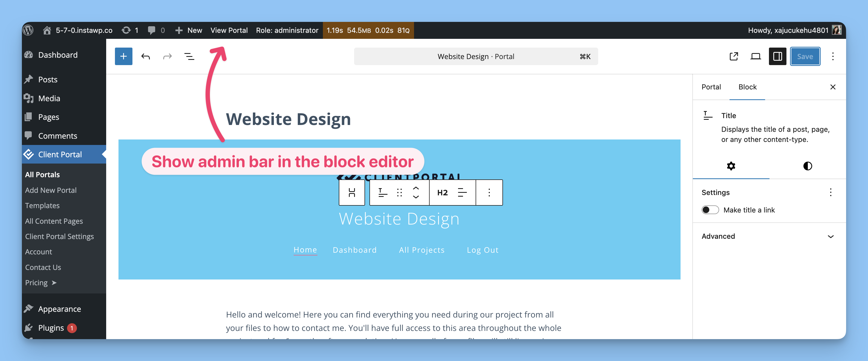The height and width of the screenshot is (361, 868).
Task: Change heading level H2
Action: pos(442,192)
